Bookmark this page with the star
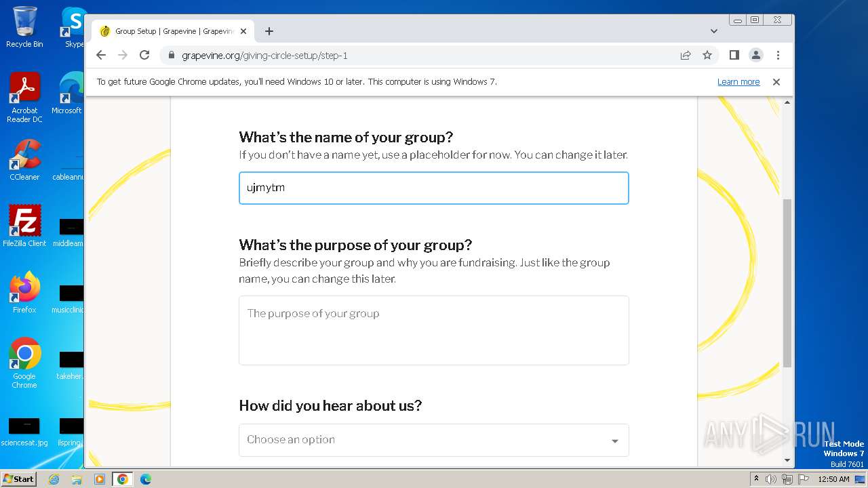 click(707, 56)
